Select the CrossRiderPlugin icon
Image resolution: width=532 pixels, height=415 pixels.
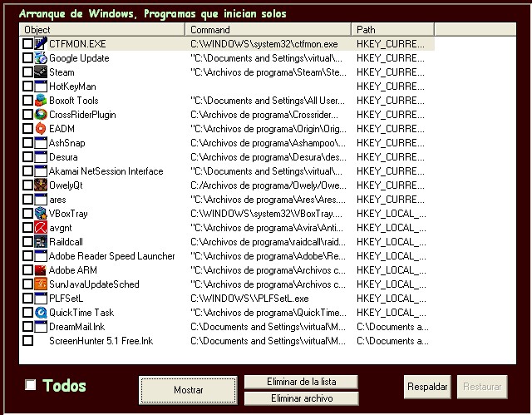tap(41, 115)
